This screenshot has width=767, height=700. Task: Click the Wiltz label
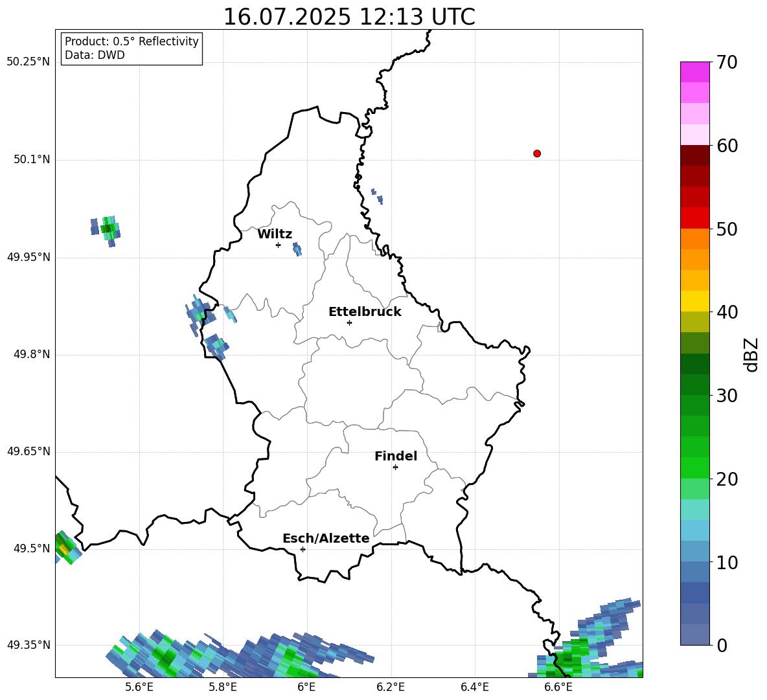[x=275, y=234]
